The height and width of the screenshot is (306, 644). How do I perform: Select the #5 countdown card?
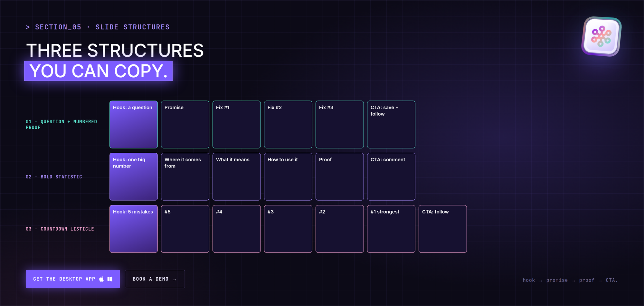[x=185, y=229]
